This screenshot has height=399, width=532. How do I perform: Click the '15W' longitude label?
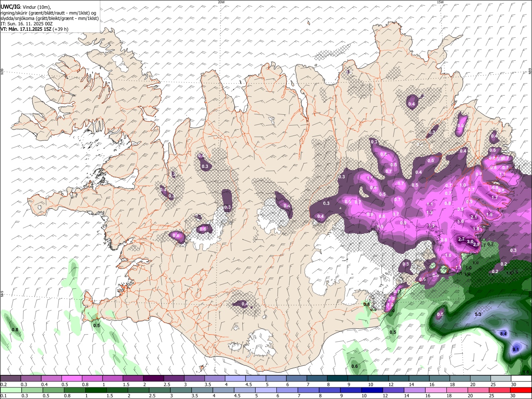click(440, 2)
